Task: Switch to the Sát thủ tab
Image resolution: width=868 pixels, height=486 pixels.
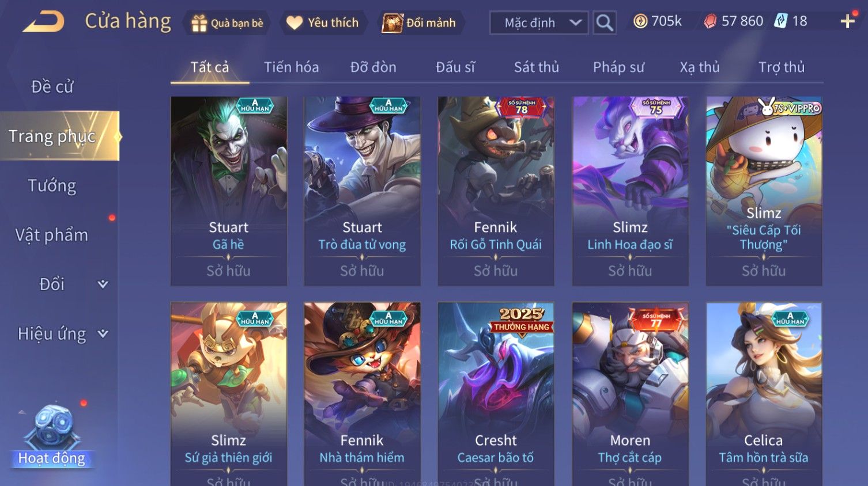Action: 537,67
